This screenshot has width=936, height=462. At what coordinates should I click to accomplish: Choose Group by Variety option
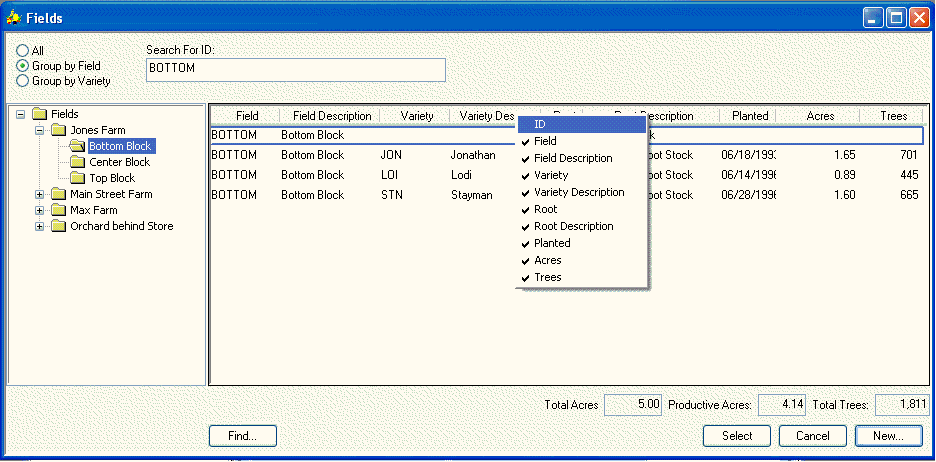(22, 81)
